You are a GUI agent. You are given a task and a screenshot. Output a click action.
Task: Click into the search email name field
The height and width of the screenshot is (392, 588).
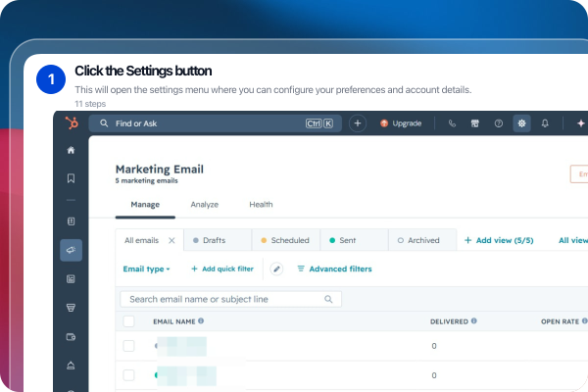(x=230, y=299)
